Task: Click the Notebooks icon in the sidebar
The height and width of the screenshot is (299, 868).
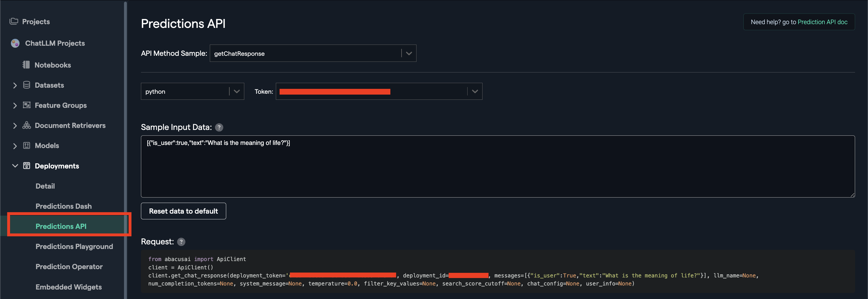Action: 27,65
